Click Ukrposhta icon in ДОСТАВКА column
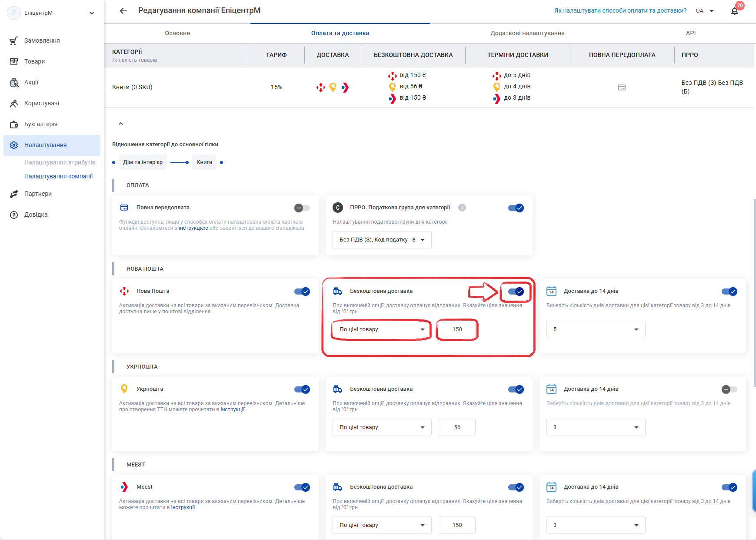Screen dimensions: 756x540 point(333,87)
